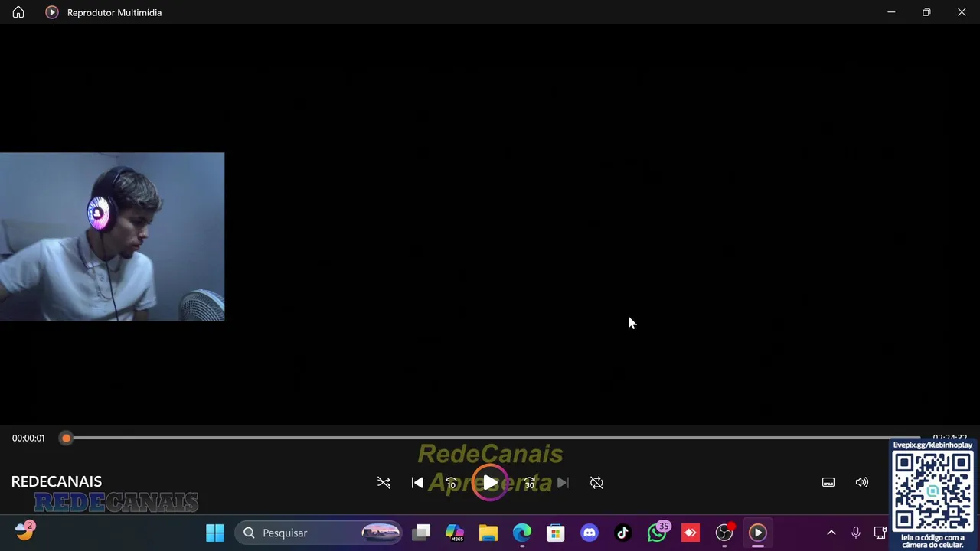This screenshot has height=551, width=980.
Task: Open Microsoft Store from taskbar
Action: point(556,533)
